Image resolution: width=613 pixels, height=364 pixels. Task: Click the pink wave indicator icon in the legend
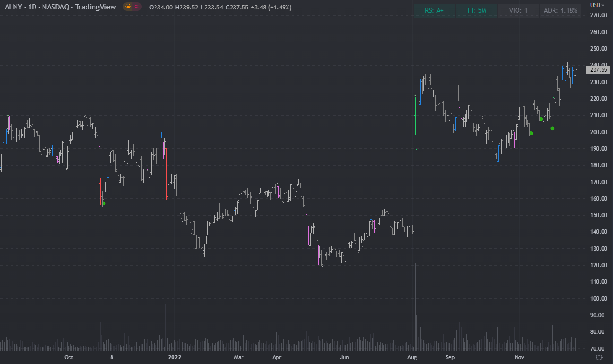(x=136, y=7)
